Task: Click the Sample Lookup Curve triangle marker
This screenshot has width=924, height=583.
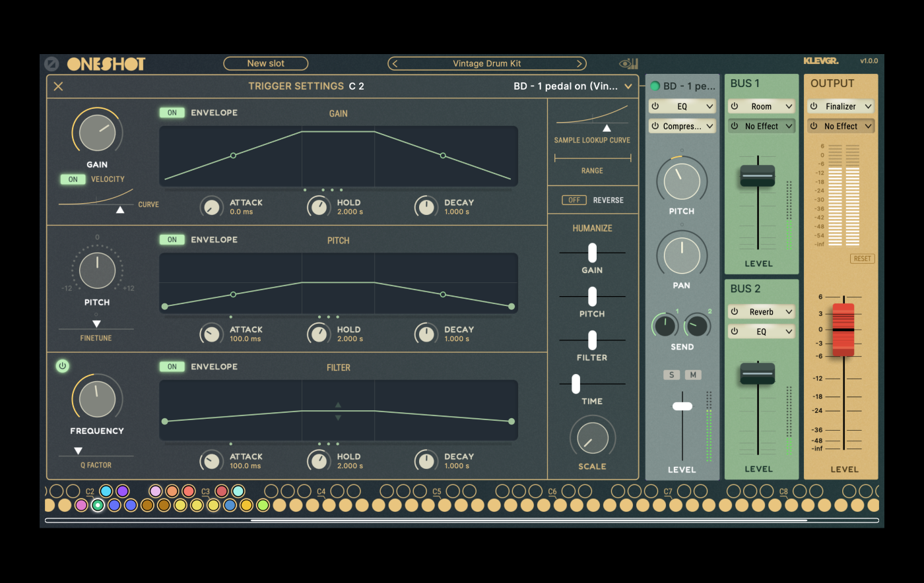Action: 607,128
